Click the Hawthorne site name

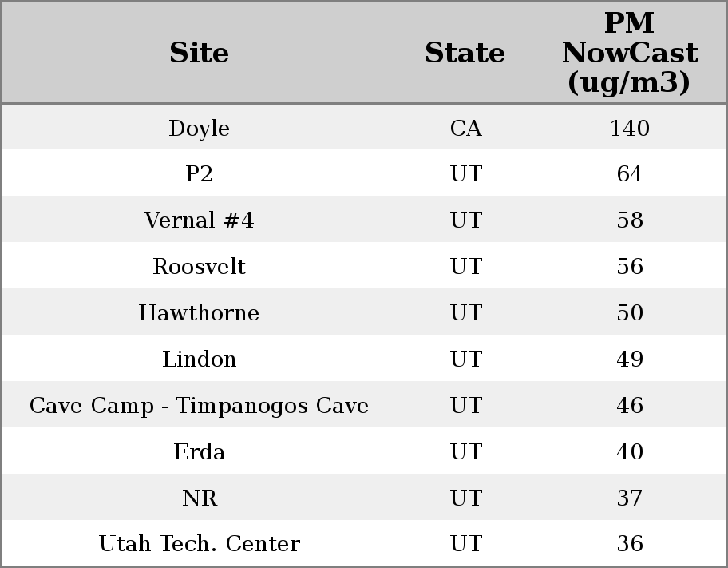click(x=199, y=313)
